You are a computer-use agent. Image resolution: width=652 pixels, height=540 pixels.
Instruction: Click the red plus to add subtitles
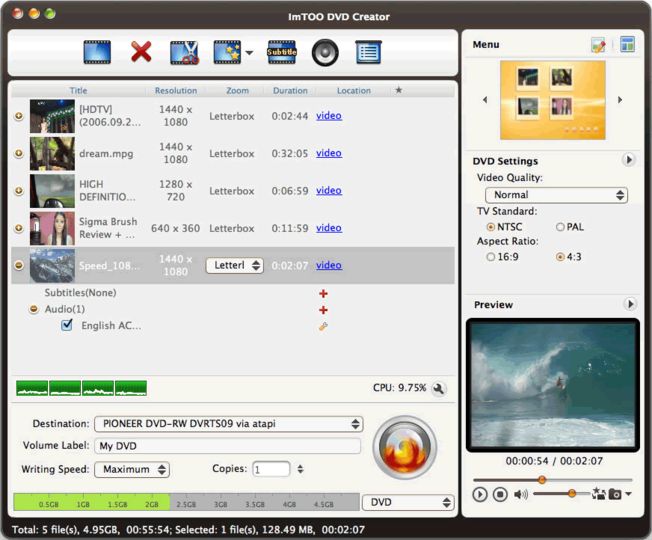(x=323, y=293)
